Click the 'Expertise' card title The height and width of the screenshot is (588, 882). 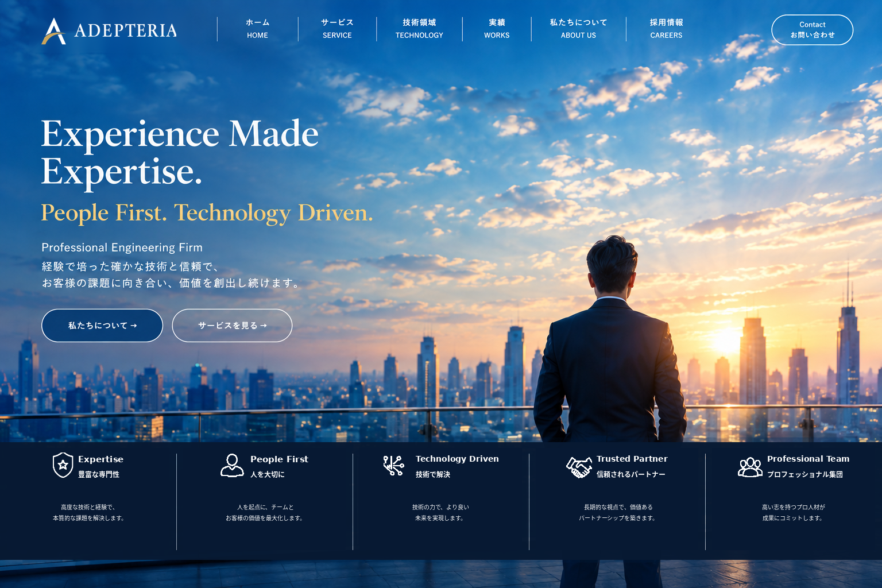[x=100, y=459]
